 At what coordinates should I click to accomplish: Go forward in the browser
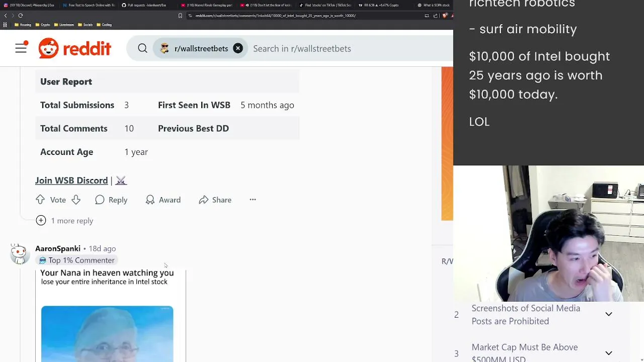point(13,16)
